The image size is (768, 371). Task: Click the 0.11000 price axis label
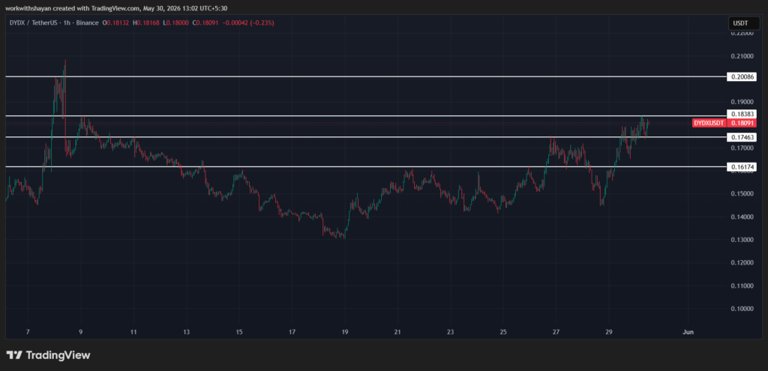tap(742, 285)
